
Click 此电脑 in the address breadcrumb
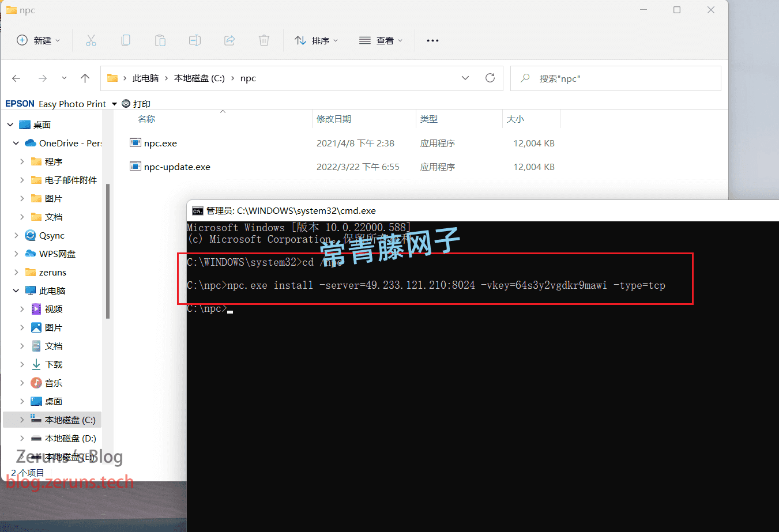click(x=145, y=78)
